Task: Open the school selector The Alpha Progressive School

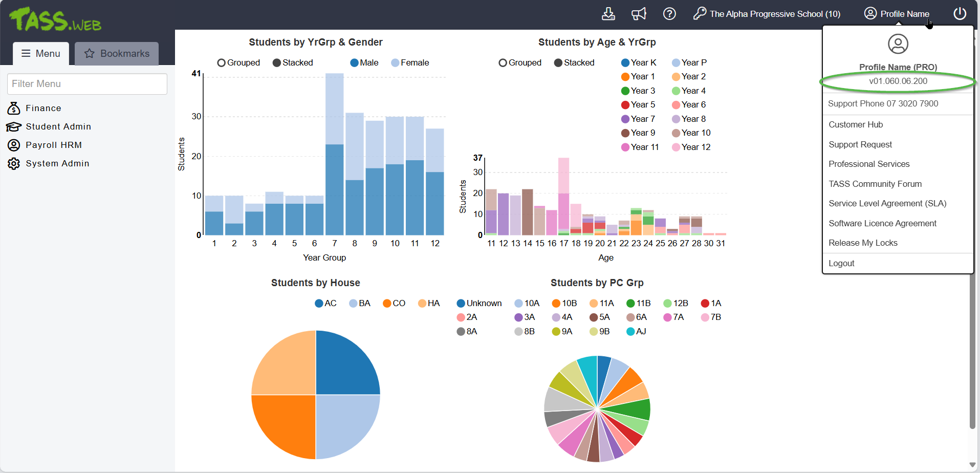Action: [x=774, y=14]
